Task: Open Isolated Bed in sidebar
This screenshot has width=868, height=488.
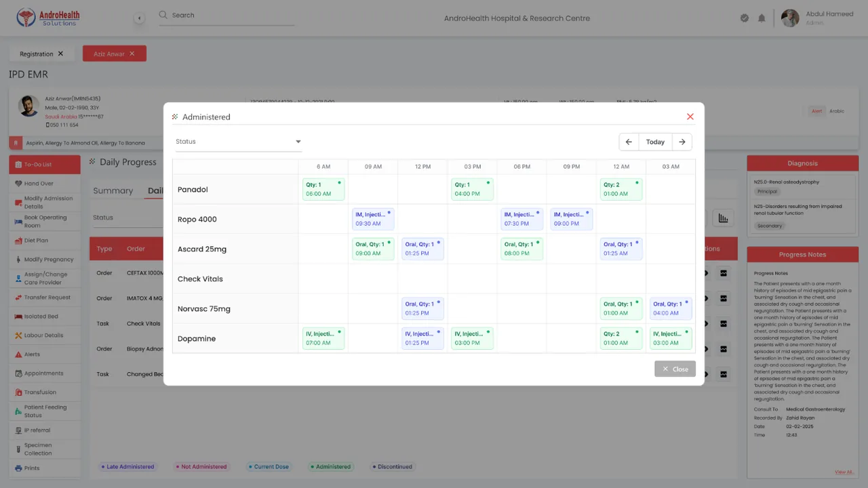Action: [44, 316]
